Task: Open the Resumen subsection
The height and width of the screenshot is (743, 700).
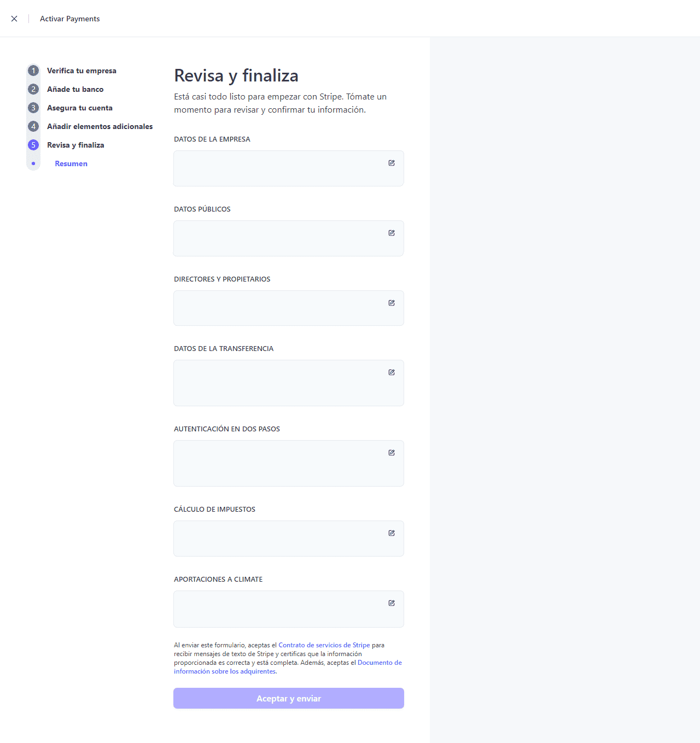Action: click(71, 163)
